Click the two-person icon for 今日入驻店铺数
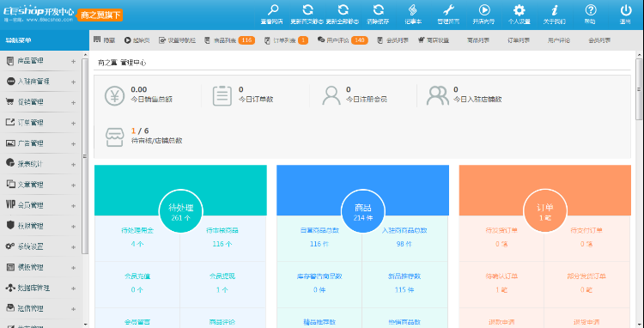 437,96
